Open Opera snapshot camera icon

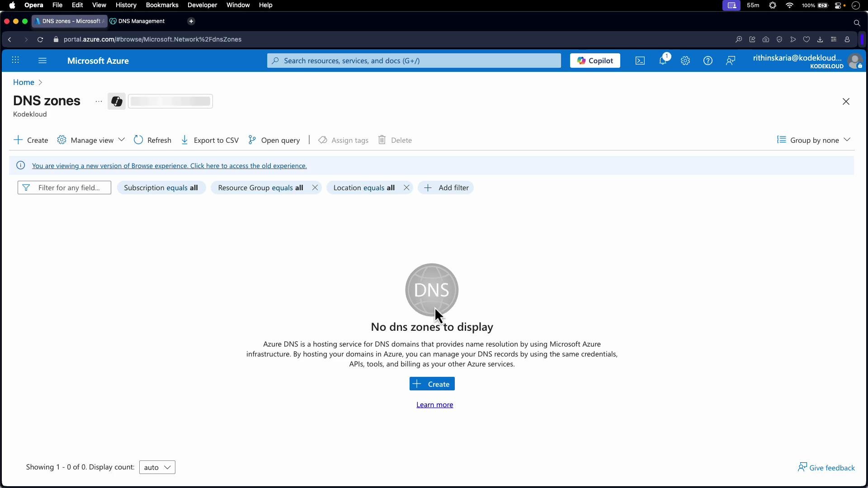point(766,39)
